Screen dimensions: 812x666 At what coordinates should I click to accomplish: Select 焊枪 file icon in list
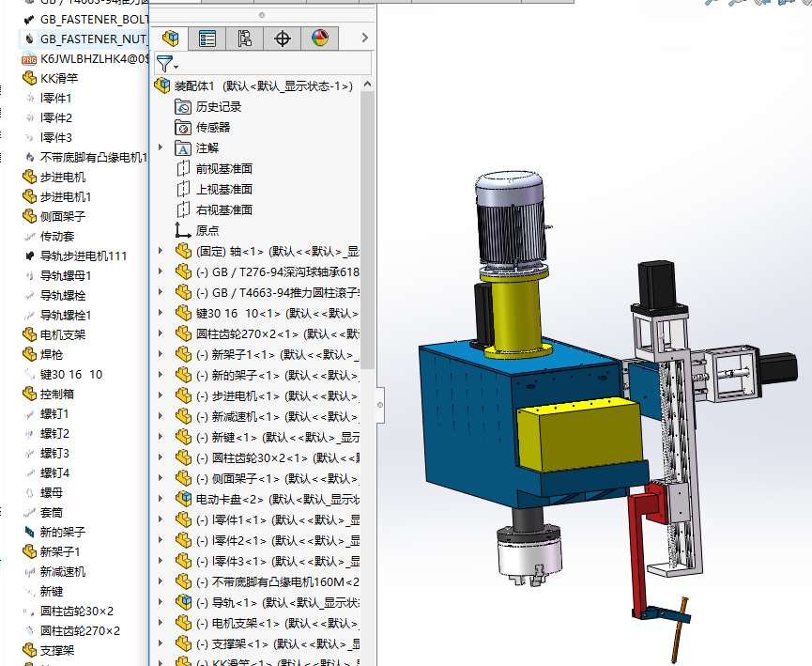[x=29, y=354]
